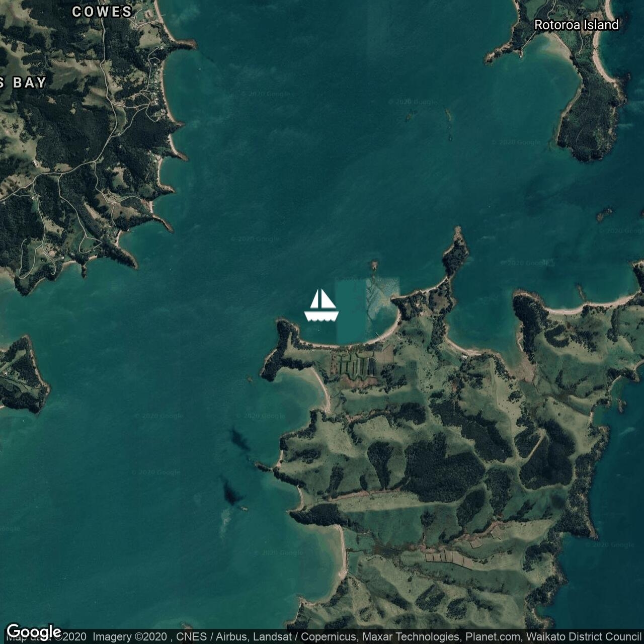Open the Google logo link
Image resolution: width=644 pixels, height=644 pixels.
click(33, 631)
